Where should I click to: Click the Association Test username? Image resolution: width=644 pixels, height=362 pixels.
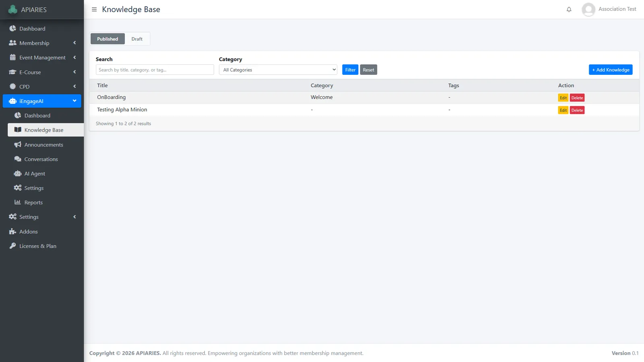click(x=617, y=9)
